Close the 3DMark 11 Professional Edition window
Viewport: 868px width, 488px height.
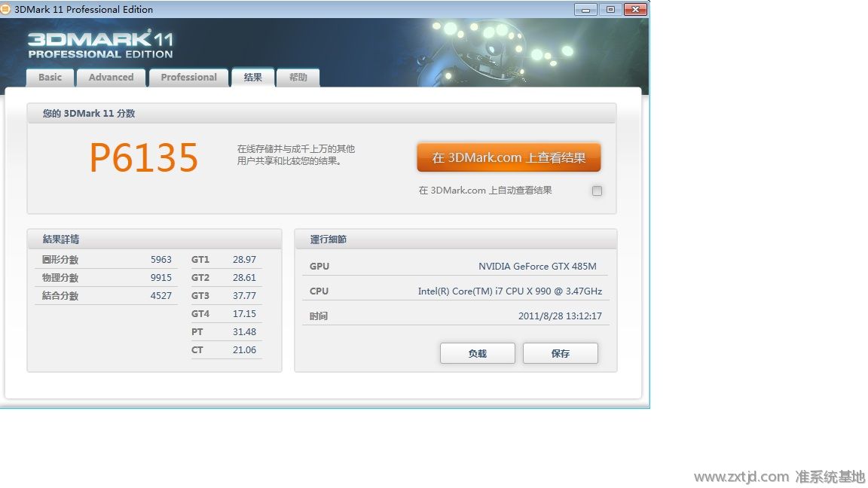[x=635, y=9]
